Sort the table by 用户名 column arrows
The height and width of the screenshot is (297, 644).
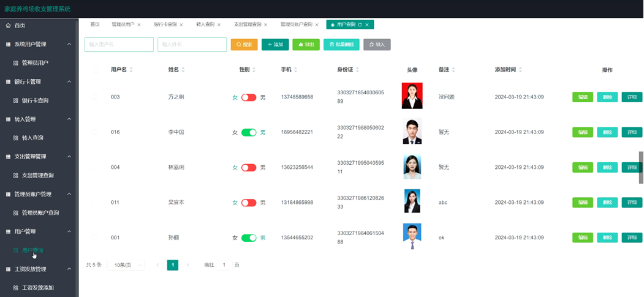click(x=131, y=70)
